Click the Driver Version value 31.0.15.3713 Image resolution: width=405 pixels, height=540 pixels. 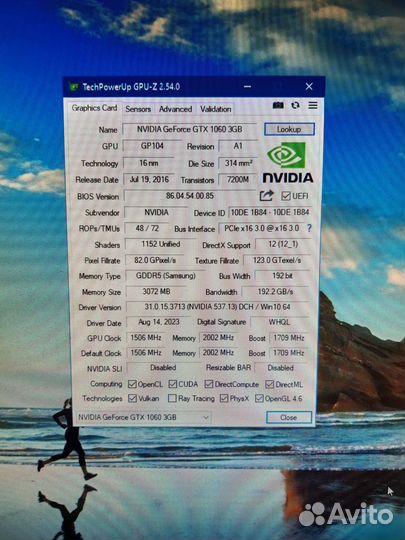click(x=217, y=307)
